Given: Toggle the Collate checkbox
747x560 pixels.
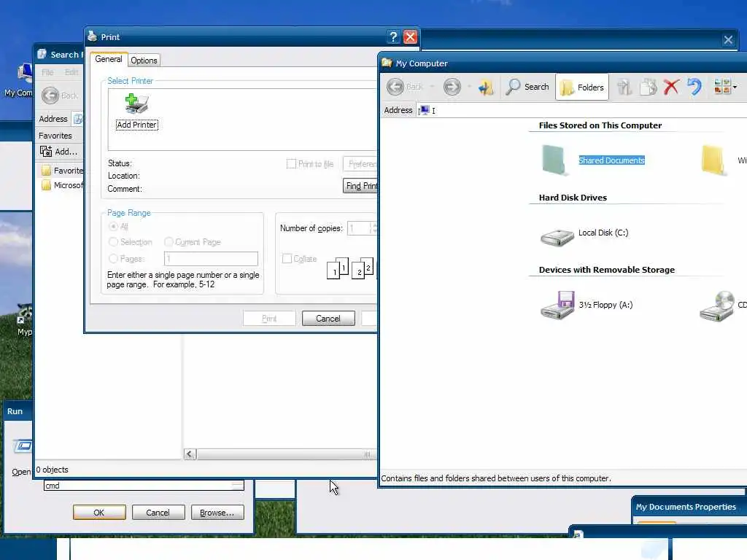Looking at the screenshot, I should coord(287,259).
